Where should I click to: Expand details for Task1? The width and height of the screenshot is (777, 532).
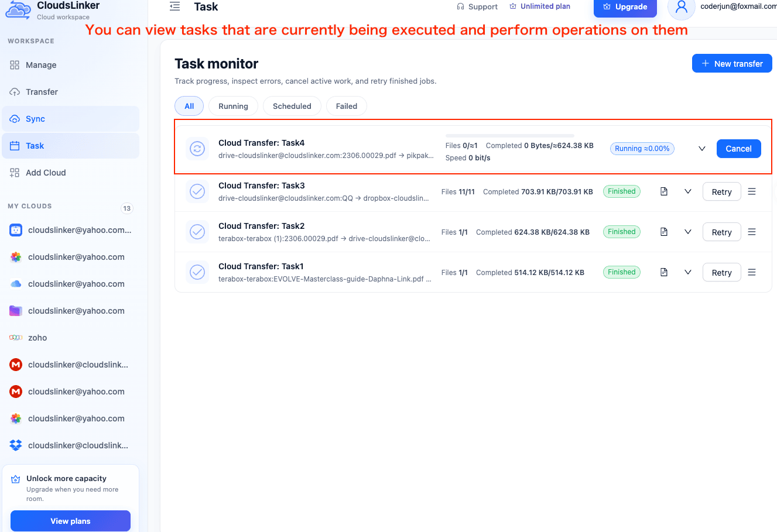pos(688,272)
